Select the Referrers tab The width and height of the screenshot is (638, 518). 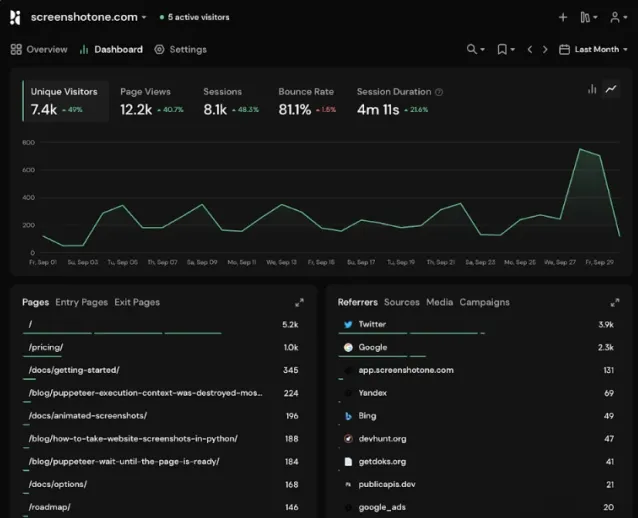(357, 302)
